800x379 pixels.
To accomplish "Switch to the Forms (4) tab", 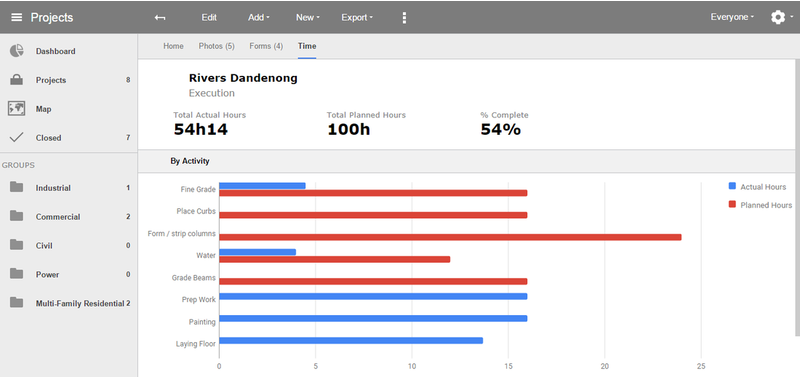I will 266,46.
